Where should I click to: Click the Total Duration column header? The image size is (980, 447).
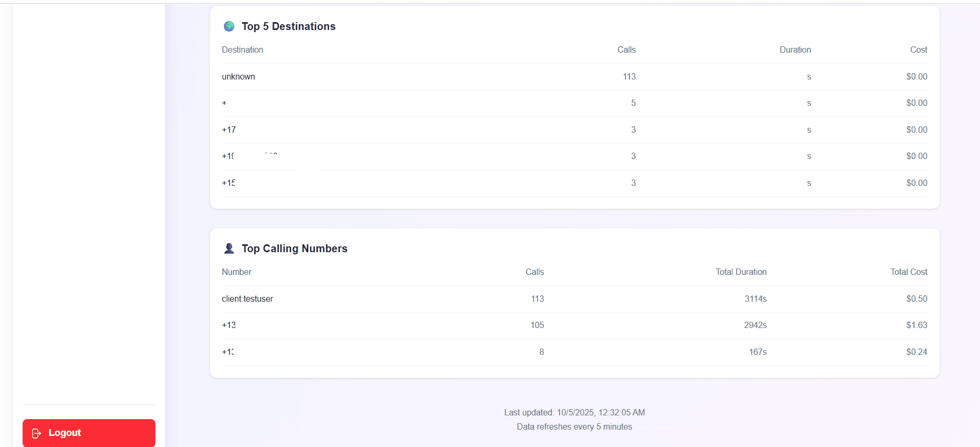pyautogui.click(x=741, y=272)
